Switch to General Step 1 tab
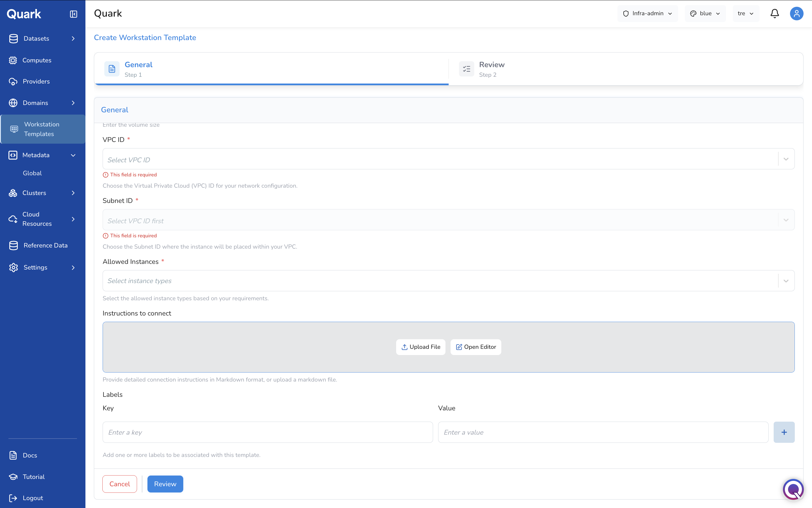This screenshot has width=812, height=508. [272, 69]
